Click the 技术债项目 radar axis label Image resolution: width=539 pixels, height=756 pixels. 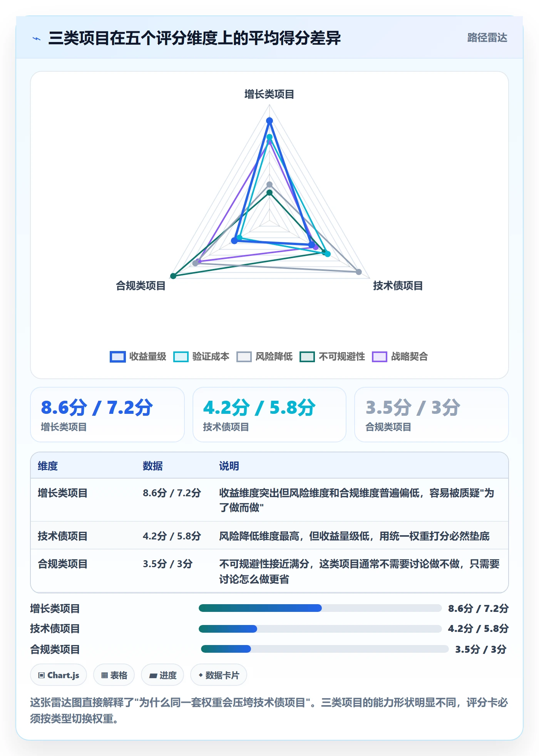pos(398,286)
